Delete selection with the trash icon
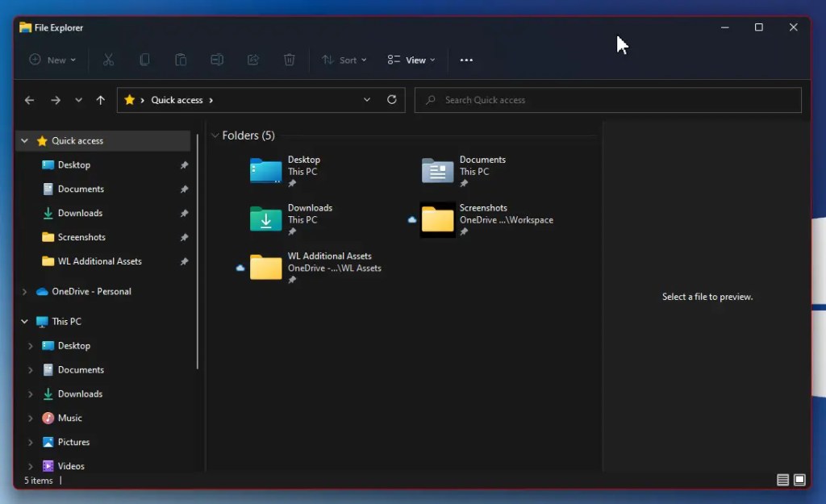The image size is (826, 504). [289, 60]
